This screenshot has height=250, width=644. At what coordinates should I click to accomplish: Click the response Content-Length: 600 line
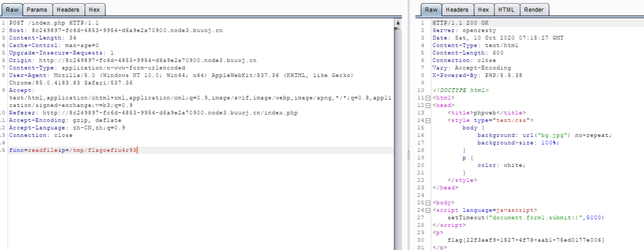click(x=468, y=53)
